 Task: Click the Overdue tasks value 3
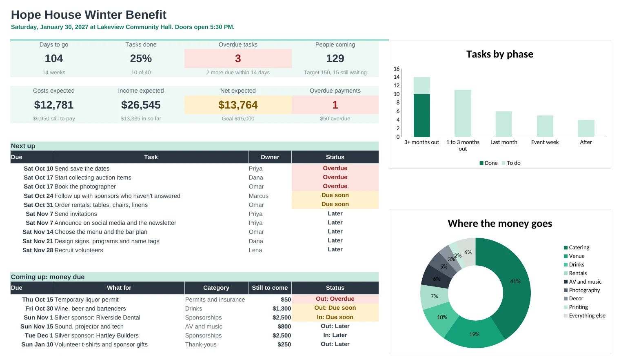point(238,59)
